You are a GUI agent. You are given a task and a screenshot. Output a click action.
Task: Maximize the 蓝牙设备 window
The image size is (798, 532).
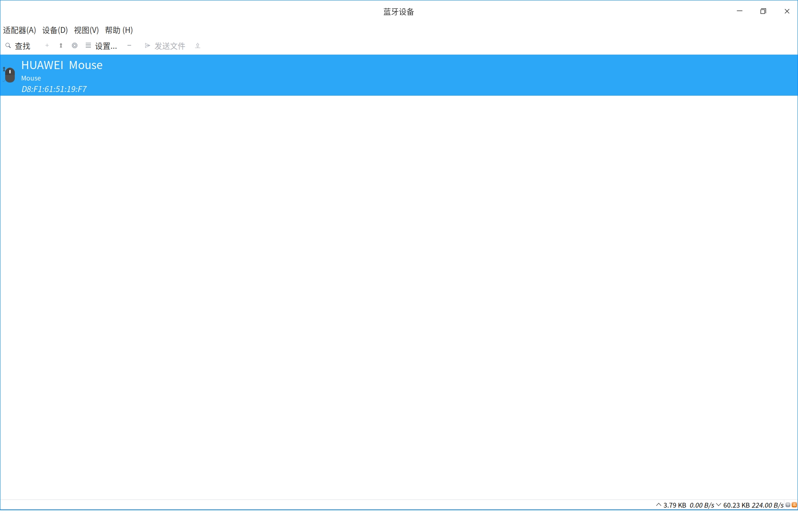pyautogui.click(x=763, y=11)
